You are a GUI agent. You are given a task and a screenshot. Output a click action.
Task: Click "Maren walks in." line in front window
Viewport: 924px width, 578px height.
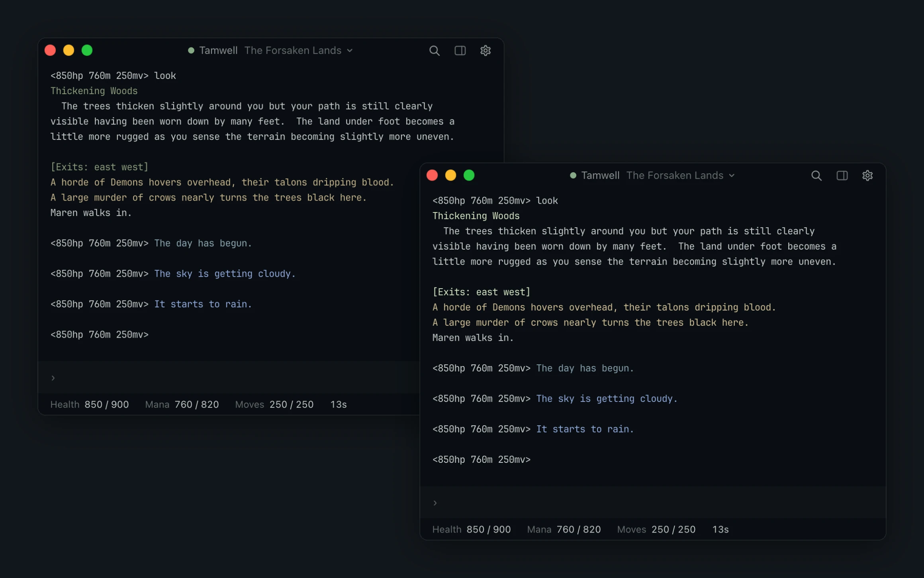(473, 338)
